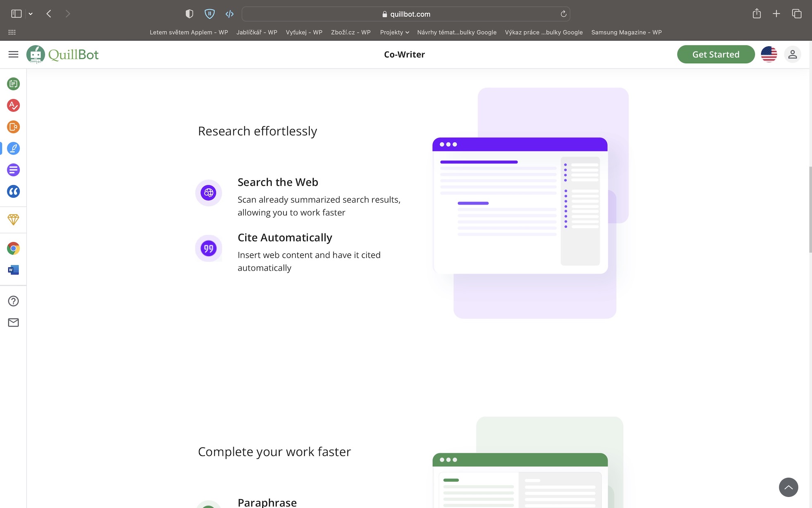Click the QuillBot logo link

[x=63, y=54]
